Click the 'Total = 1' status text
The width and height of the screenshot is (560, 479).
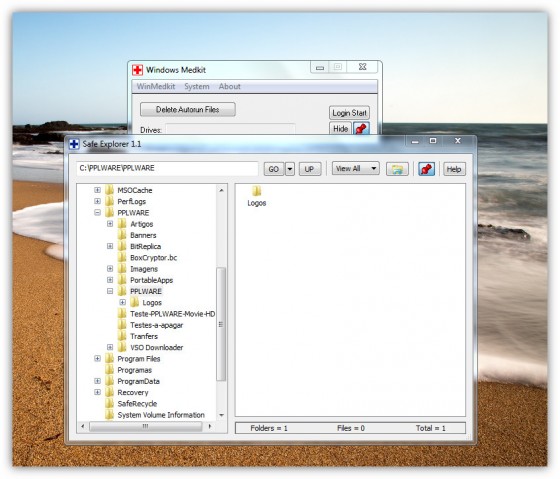point(430,428)
